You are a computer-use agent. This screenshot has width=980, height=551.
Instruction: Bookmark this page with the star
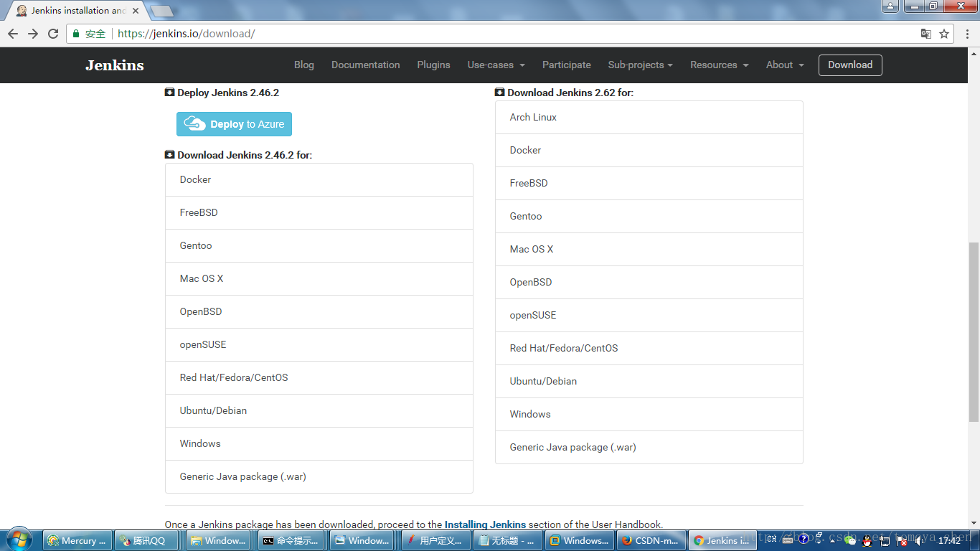pos(944,34)
